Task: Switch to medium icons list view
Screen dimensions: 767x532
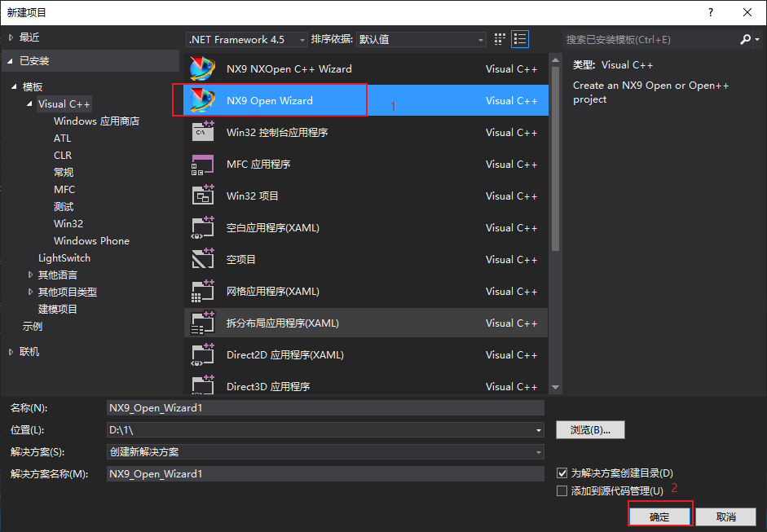Action: pyautogui.click(x=520, y=39)
